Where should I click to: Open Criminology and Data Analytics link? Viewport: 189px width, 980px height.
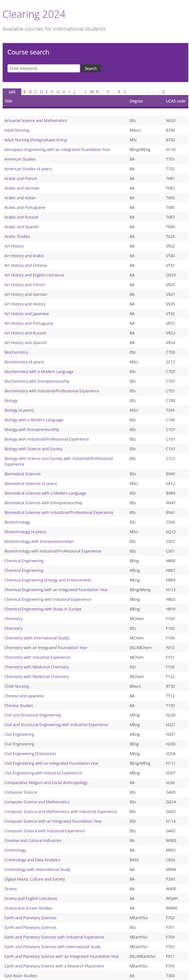32,860
